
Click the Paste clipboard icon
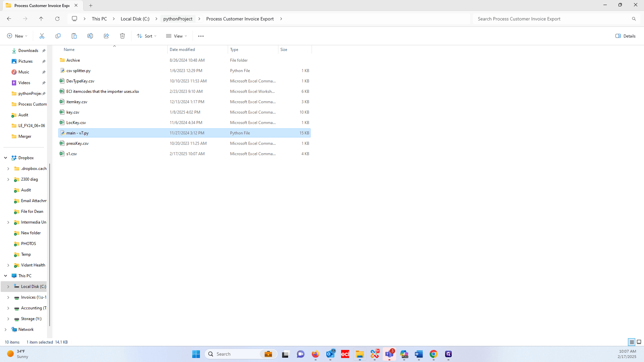pos(74,36)
